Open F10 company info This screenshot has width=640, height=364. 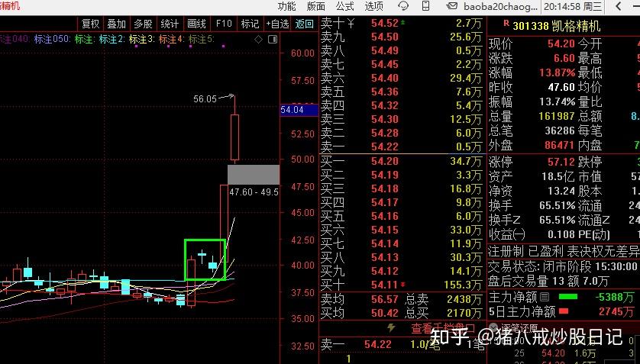pos(224,24)
